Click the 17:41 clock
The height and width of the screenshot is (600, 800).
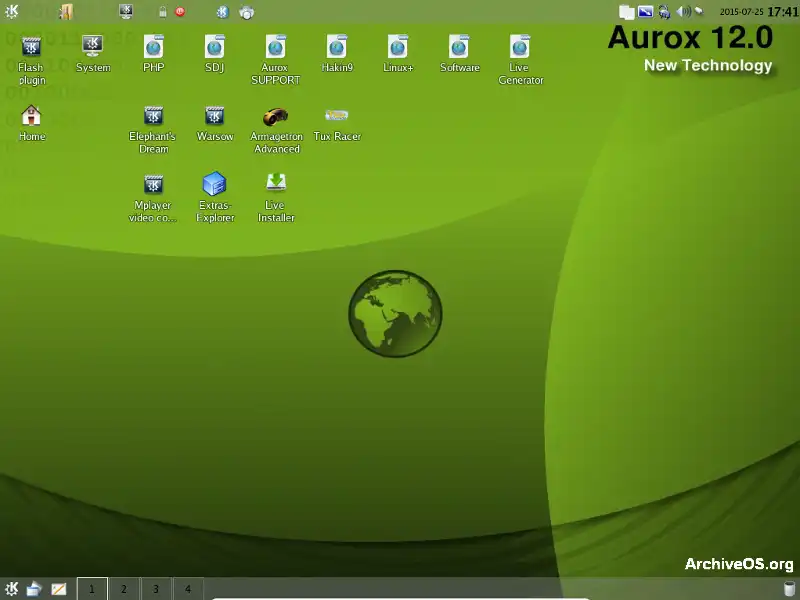tap(783, 12)
